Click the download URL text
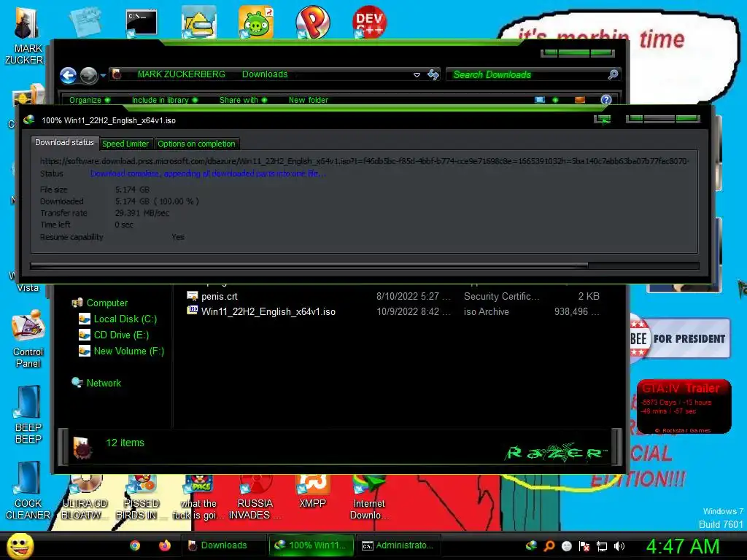 364,161
